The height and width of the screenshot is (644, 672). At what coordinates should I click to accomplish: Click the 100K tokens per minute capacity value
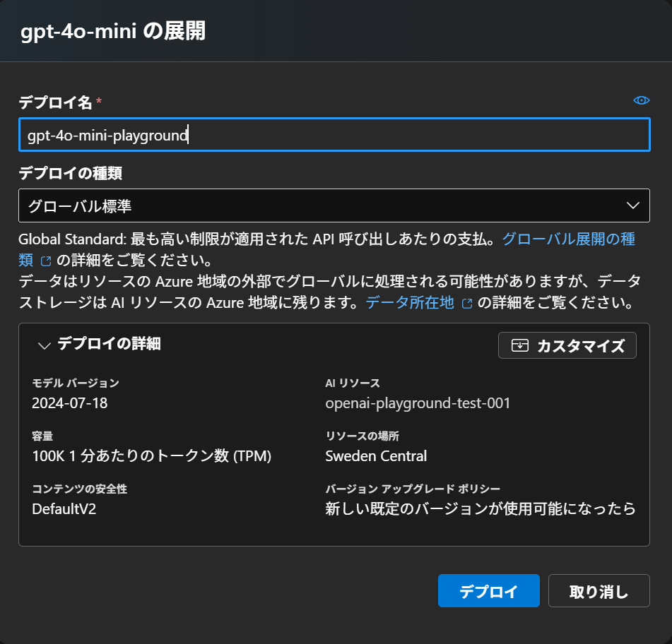pos(151,455)
